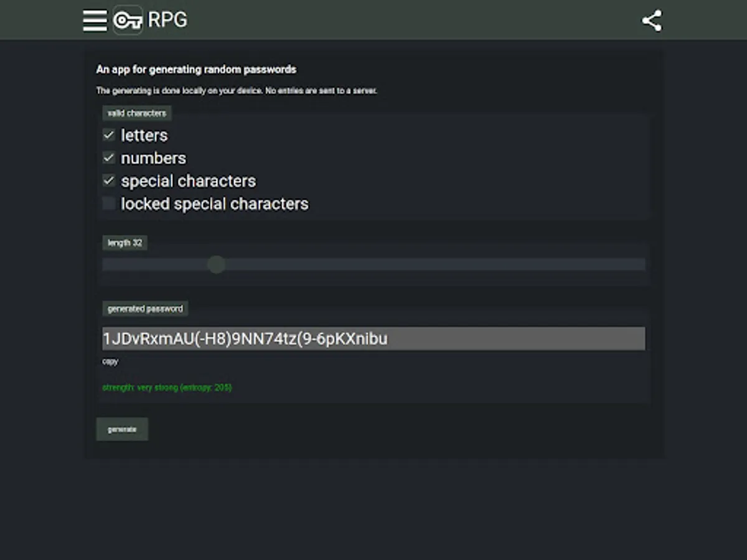Enable the locked special characters checkbox
The image size is (747, 560).
coord(109,203)
